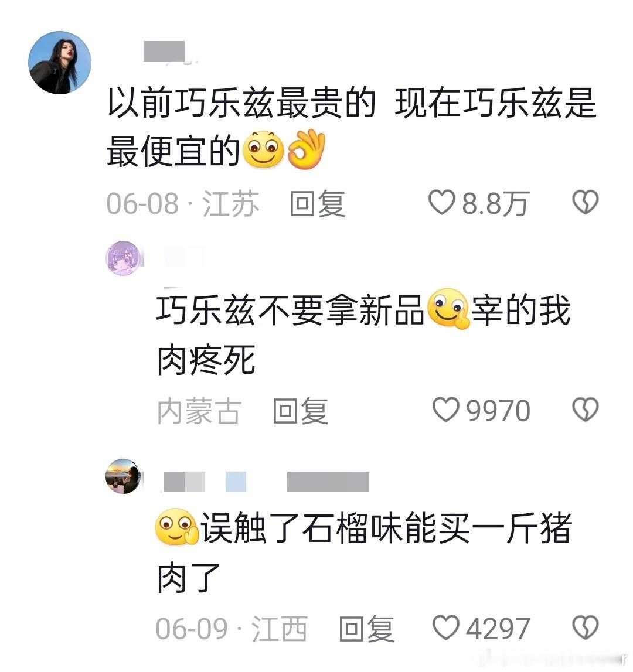633x672 pixels.
Task: Tap the blurred username of third commenter
Action: coord(266,481)
